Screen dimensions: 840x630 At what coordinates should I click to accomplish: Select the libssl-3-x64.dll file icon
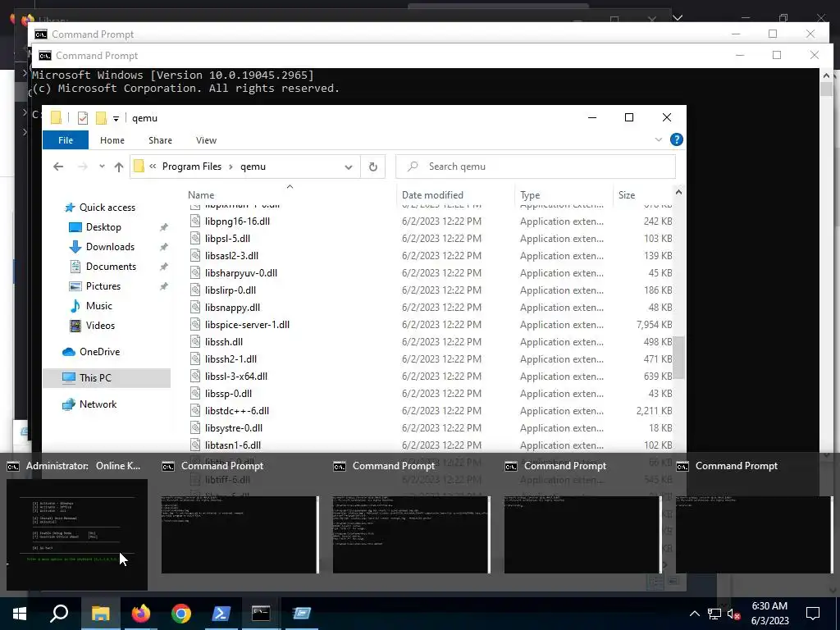tap(195, 376)
